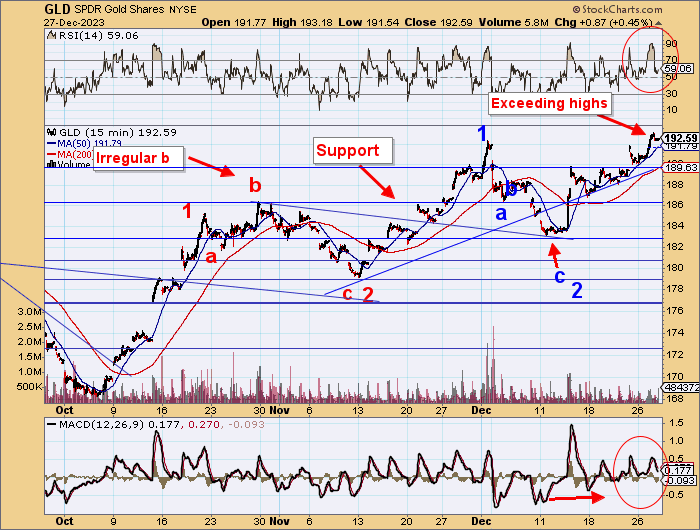The height and width of the screenshot is (530, 700).
Task: Click the SPDR Gold Shares NYSE title
Action: coord(136,9)
